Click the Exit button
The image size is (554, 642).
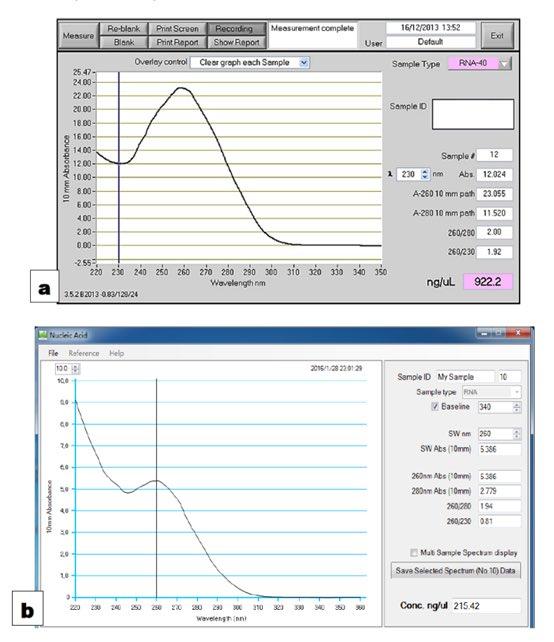coord(497,36)
